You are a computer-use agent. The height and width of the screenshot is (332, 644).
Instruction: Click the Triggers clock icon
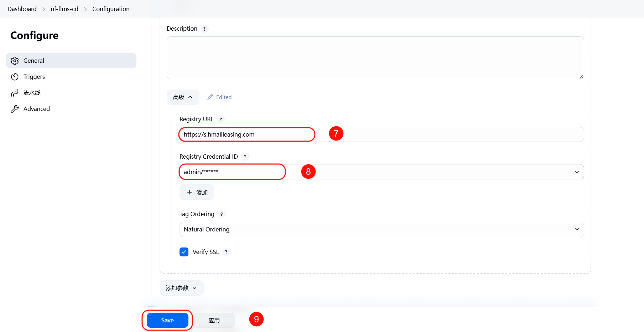coord(15,77)
